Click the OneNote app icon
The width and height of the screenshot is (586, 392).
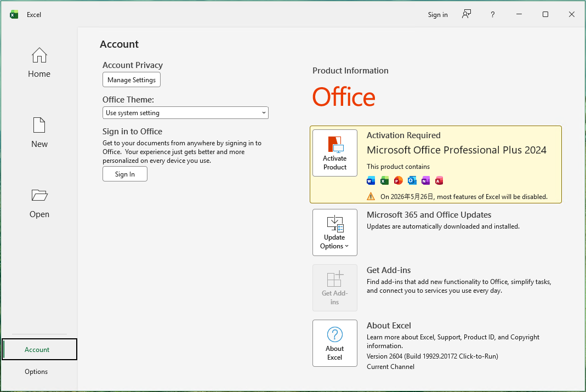click(425, 181)
